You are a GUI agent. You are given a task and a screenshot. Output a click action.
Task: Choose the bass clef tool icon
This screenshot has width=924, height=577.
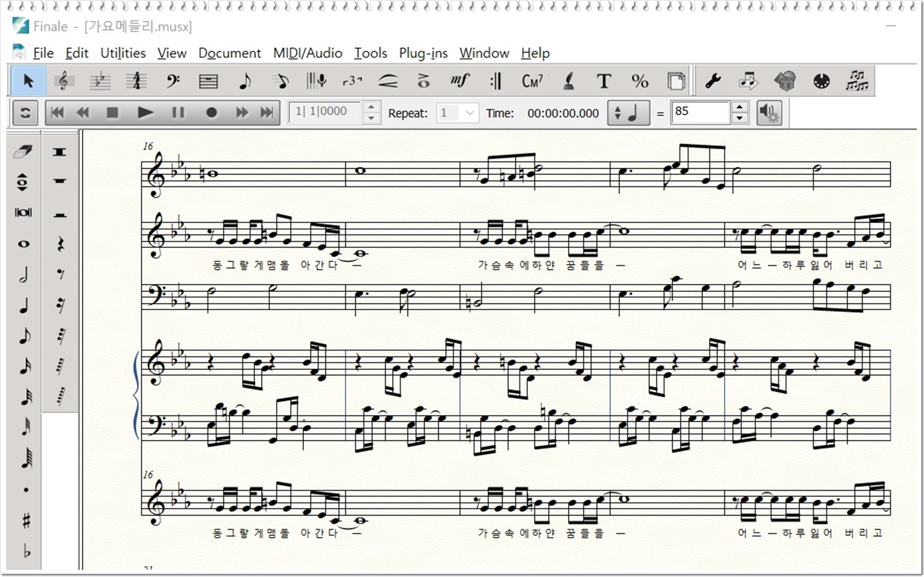click(172, 80)
